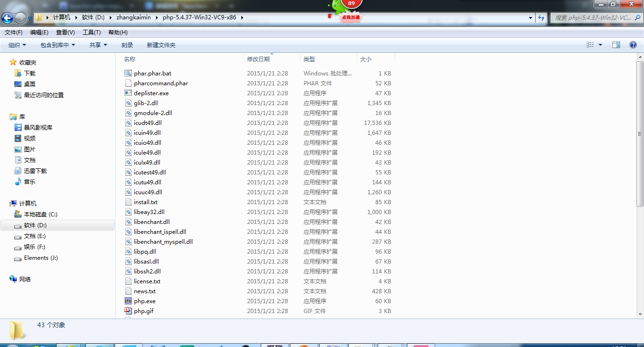Open the 编辑(E) menu

[x=39, y=33]
